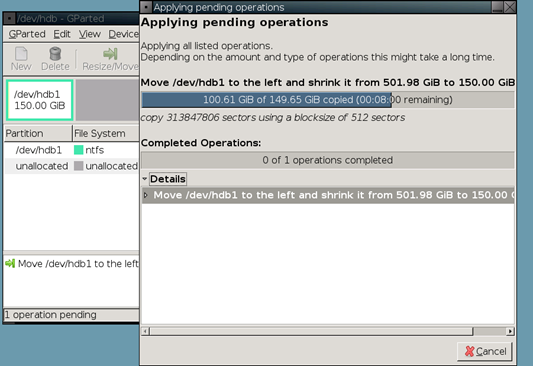The image size is (533, 366).
Task: Expand the Move /dev/hdb1 operation details row
Action: [146, 195]
